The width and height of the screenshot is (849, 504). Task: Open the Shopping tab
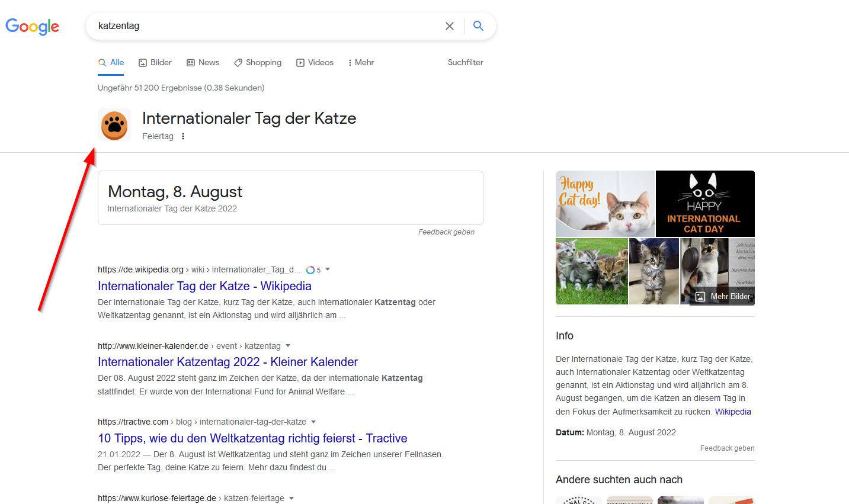[258, 63]
